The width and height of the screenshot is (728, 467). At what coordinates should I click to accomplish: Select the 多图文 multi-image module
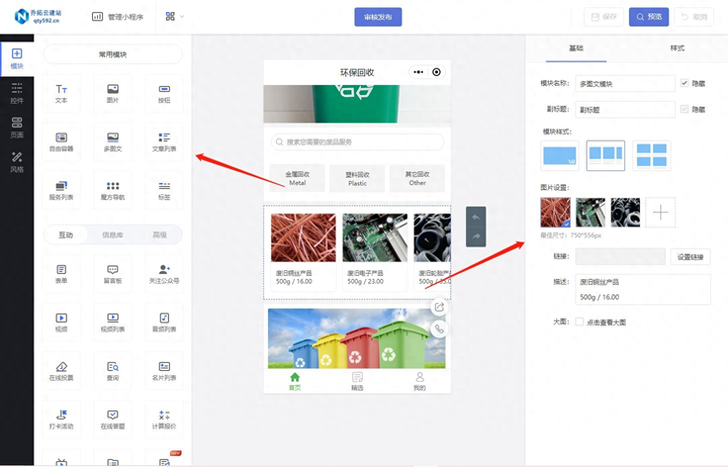[x=113, y=142]
